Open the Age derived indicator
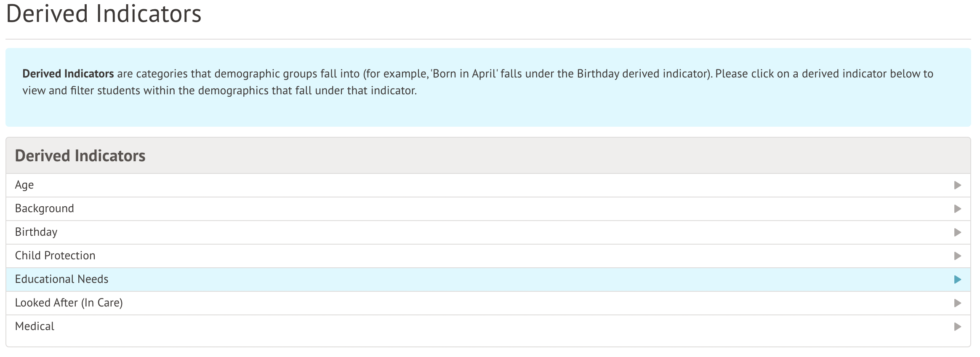Viewport: 980px width, 357px height. click(x=24, y=185)
